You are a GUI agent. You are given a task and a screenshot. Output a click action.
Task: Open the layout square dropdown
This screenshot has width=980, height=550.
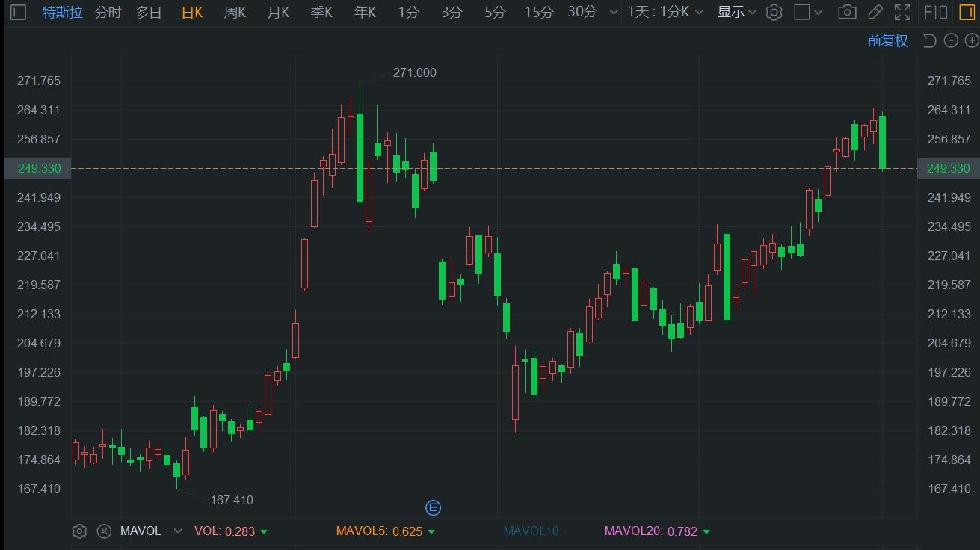click(808, 12)
